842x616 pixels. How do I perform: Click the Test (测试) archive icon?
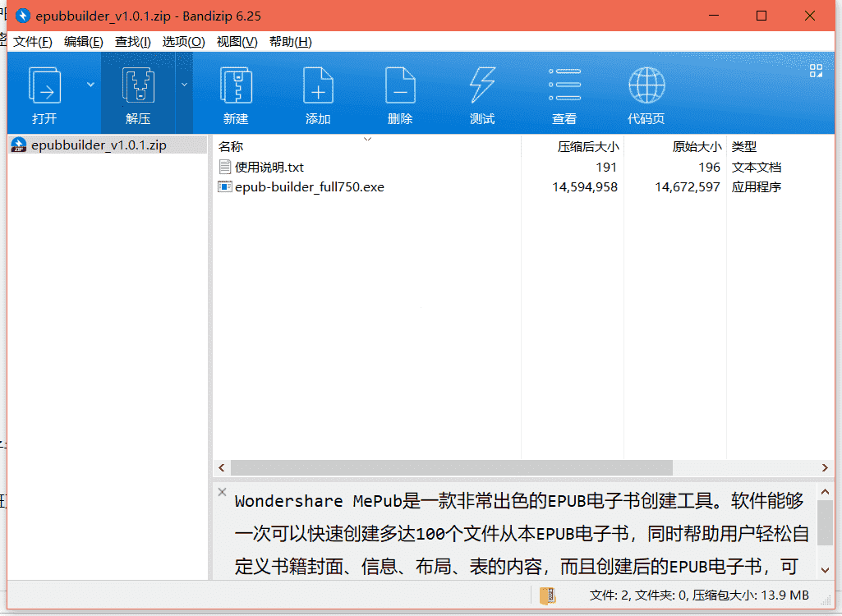(x=482, y=85)
